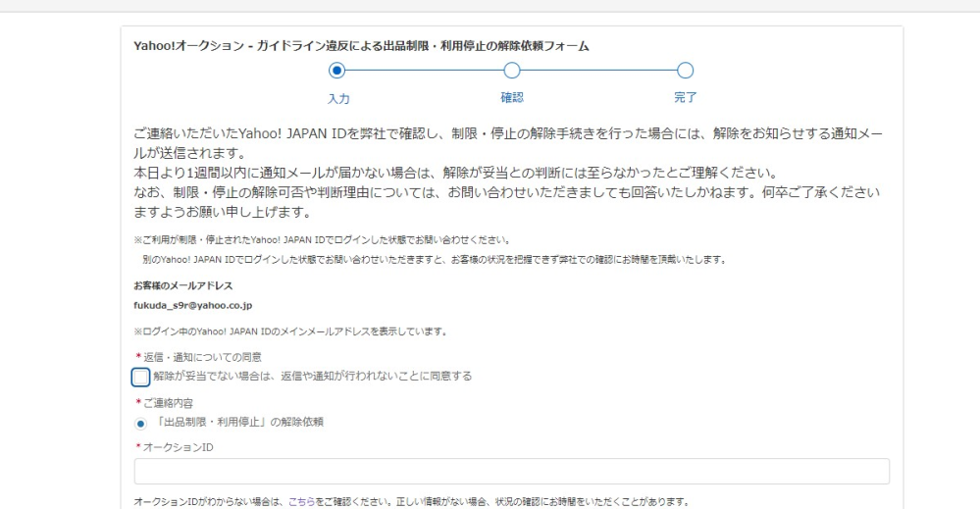Click the line starting 本日より1週間以内に通知メール
The image size is (980, 509).
(456, 173)
